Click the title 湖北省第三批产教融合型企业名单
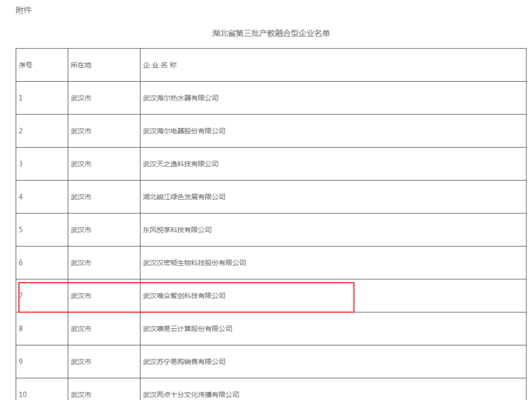532x400 pixels. pyautogui.click(x=271, y=34)
